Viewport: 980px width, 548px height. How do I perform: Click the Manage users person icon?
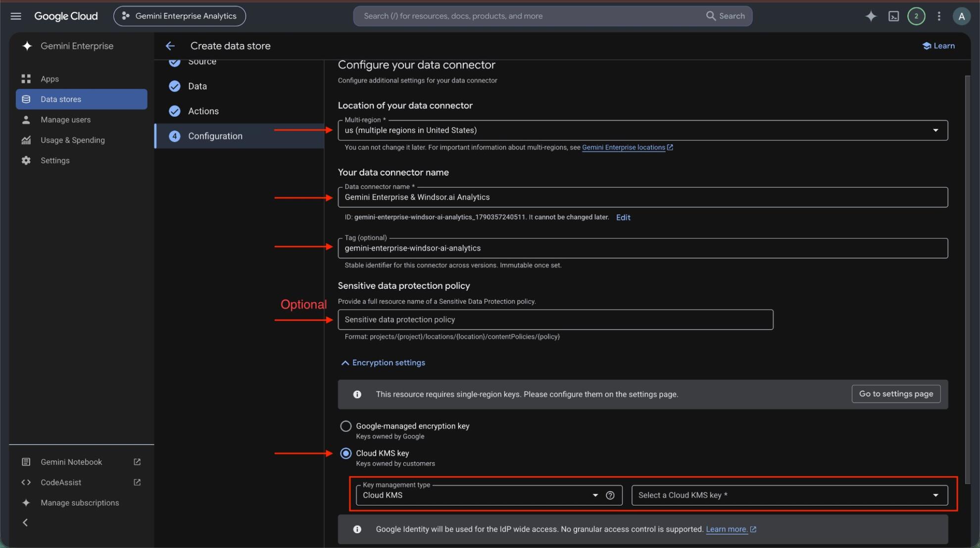tap(26, 120)
